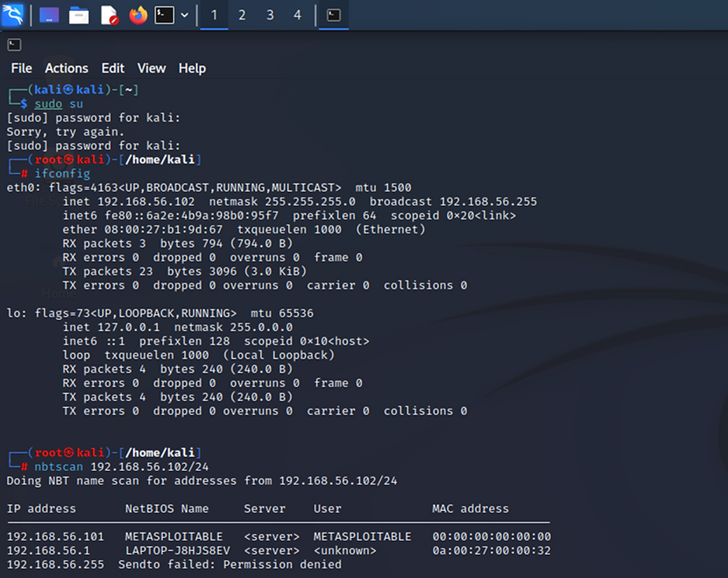728x578 pixels.
Task: Open the file manager from the taskbar
Action: [79, 14]
